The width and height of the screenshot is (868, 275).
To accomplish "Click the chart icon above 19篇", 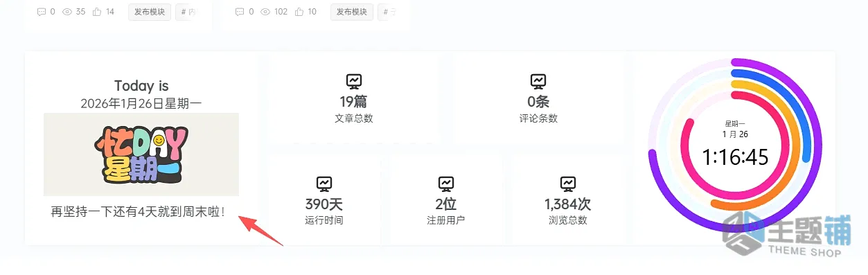I will click(354, 81).
